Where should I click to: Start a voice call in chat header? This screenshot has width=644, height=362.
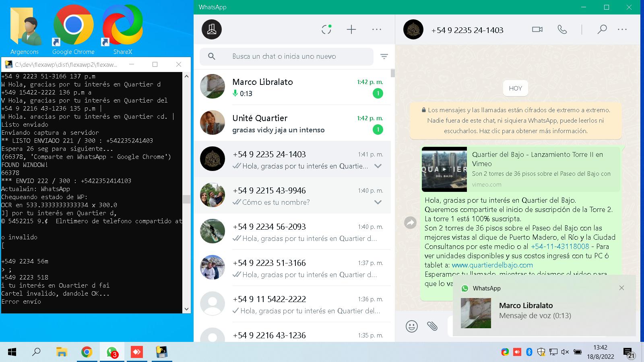coord(562,29)
